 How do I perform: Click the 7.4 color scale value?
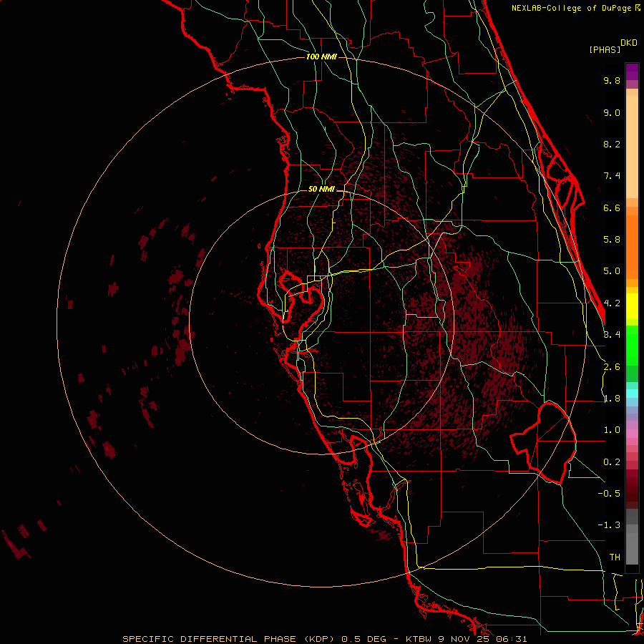pos(612,176)
